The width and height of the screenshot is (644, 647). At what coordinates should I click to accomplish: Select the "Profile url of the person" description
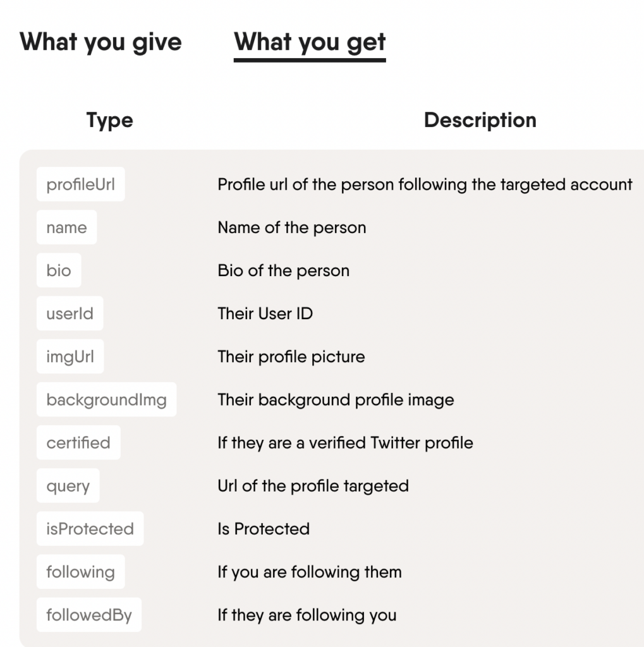pos(424,184)
